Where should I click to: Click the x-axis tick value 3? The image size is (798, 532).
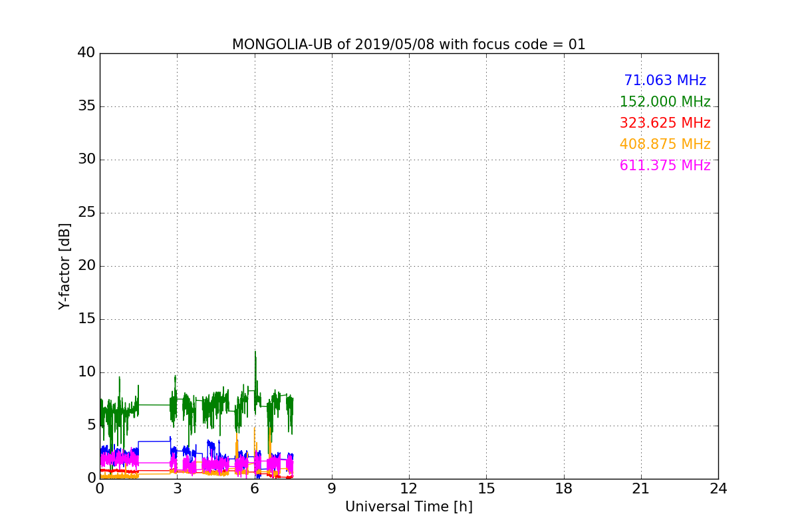[x=177, y=489]
